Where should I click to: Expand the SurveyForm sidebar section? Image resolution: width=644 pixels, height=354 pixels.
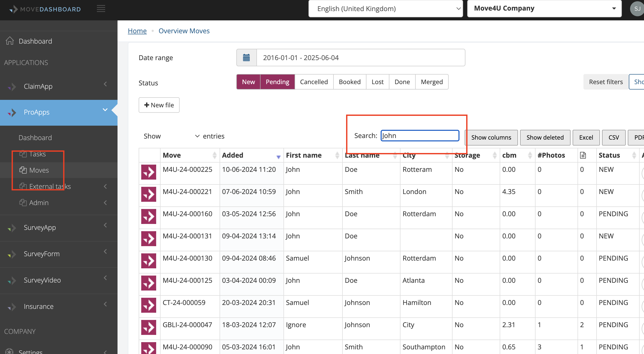tap(105, 252)
